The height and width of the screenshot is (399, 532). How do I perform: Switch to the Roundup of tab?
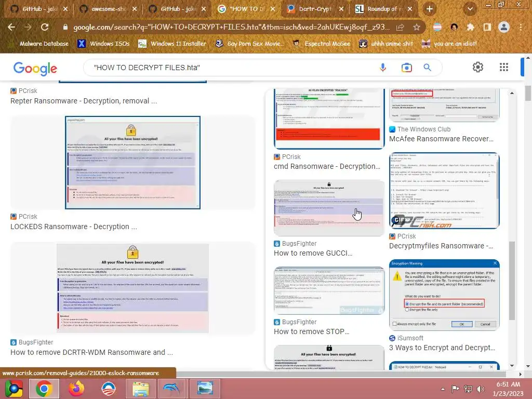point(383,9)
